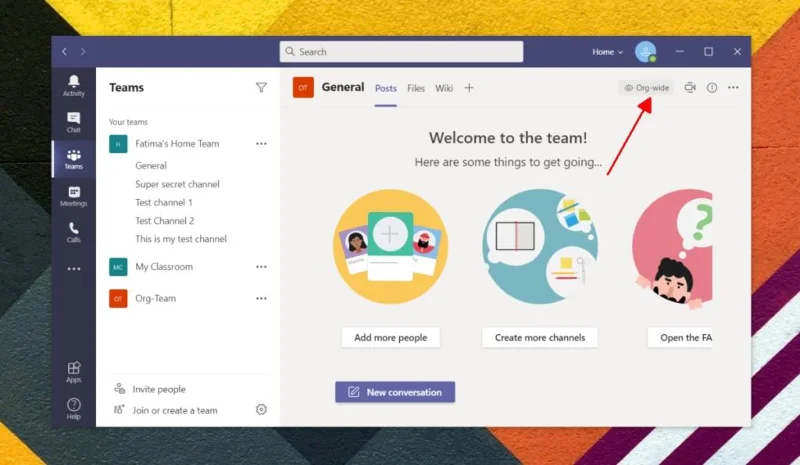The width and height of the screenshot is (800, 465).
Task: Expand the My Classroom team
Action: pos(164,267)
